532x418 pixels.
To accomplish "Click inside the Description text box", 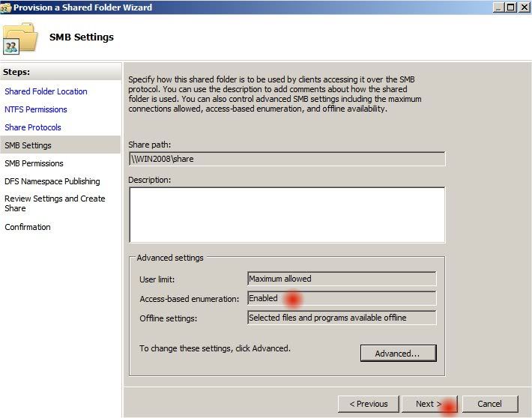I will point(287,215).
